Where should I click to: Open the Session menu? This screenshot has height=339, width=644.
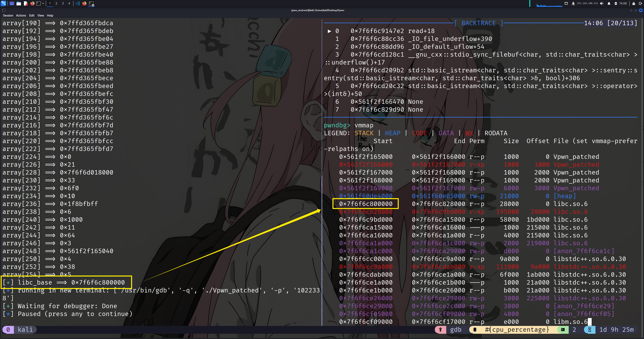tap(8, 16)
